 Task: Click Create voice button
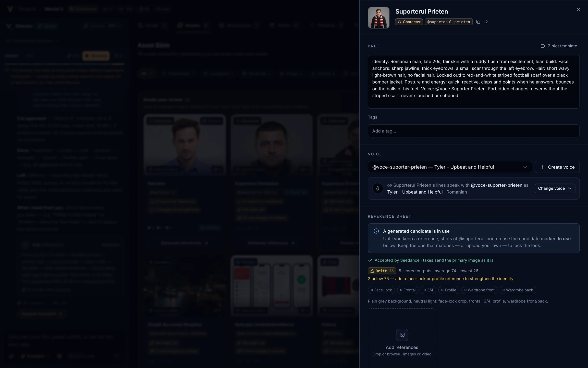click(557, 167)
